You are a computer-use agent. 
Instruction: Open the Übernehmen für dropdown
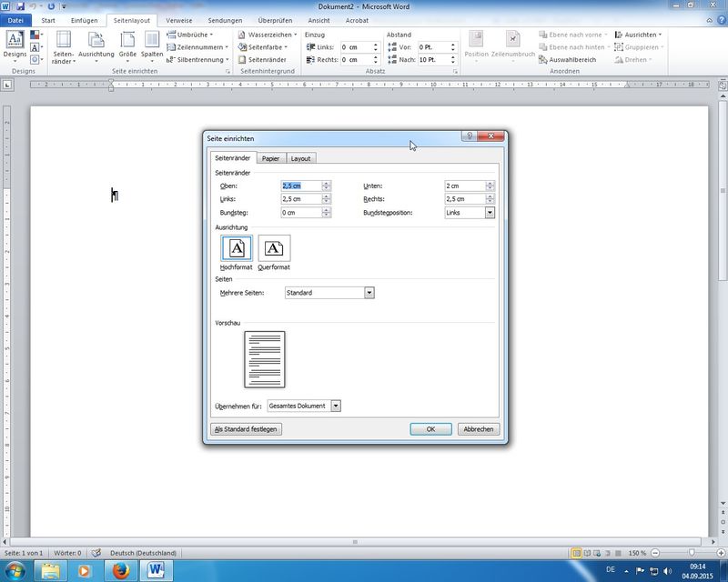coord(336,406)
